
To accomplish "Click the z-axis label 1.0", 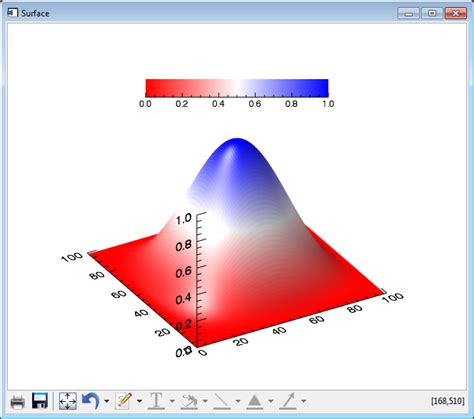I will pos(184,219).
